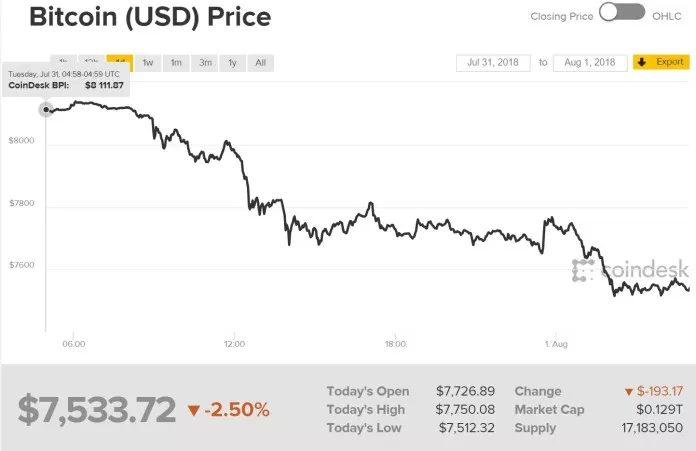
Task: Click the Market Cap value $0.129T
Action: 664,410
